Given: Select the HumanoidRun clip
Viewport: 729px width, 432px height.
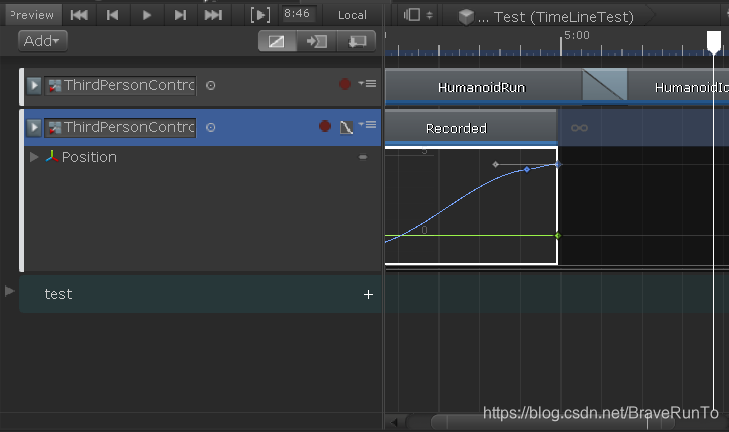Looking at the screenshot, I should coord(484,87).
